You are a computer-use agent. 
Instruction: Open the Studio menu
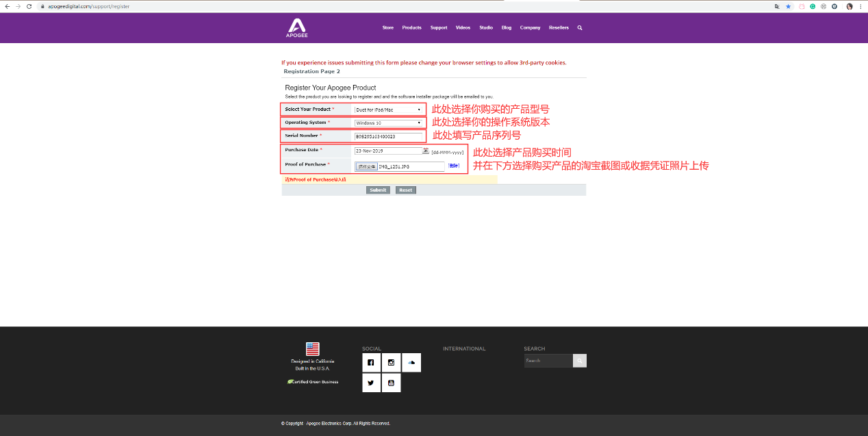click(486, 28)
